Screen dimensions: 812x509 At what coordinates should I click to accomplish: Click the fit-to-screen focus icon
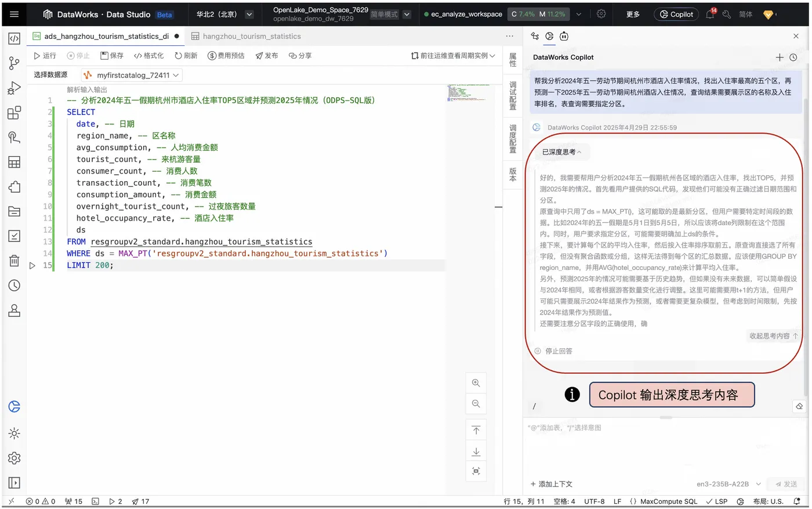point(476,471)
